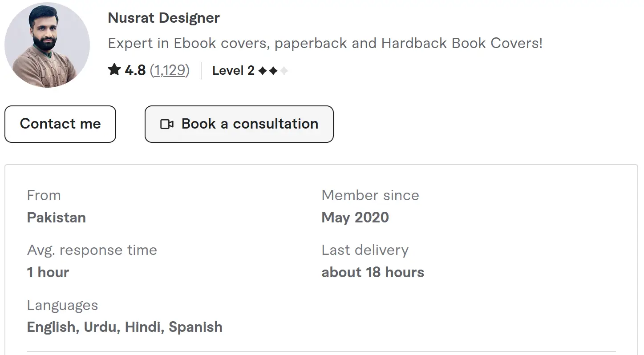Click the English, Urdu, Hindi, Spanish list
This screenshot has width=644, height=355.
pyautogui.click(x=125, y=327)
